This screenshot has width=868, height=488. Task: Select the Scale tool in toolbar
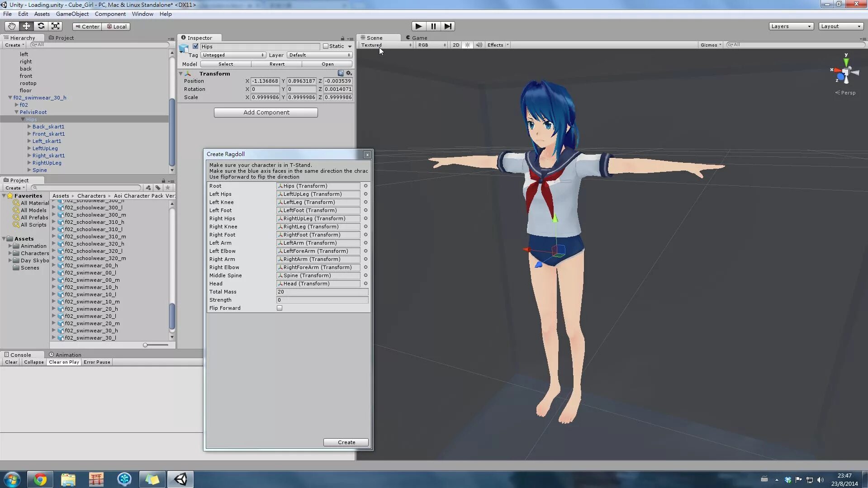tap(56, 26)
